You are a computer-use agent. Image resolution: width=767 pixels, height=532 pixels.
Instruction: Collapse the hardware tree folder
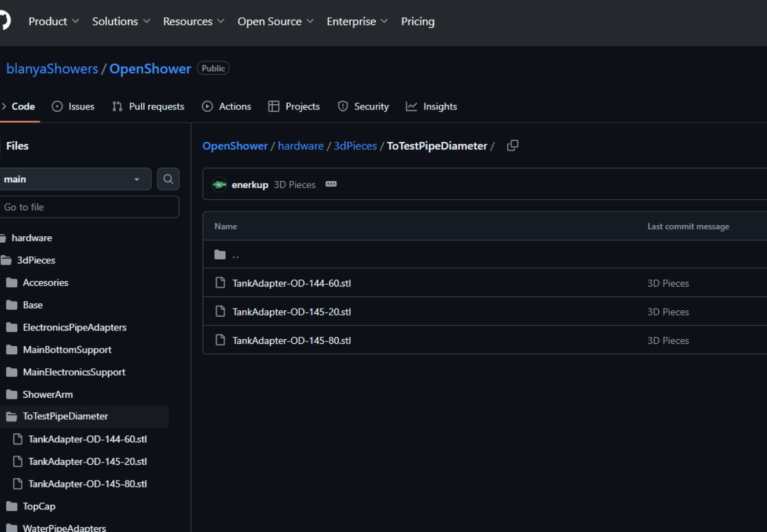click(x=32, y=238)
